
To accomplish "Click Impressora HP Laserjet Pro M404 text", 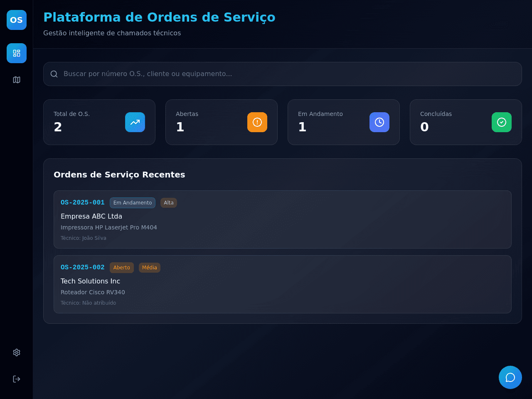I will point(109,227).
